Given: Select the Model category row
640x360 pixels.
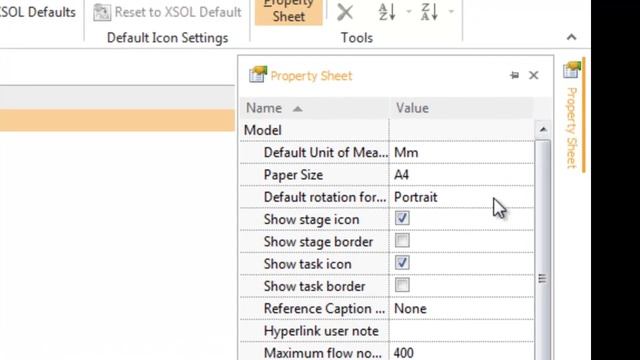Looking at the screenshot, I should point(387,130).
